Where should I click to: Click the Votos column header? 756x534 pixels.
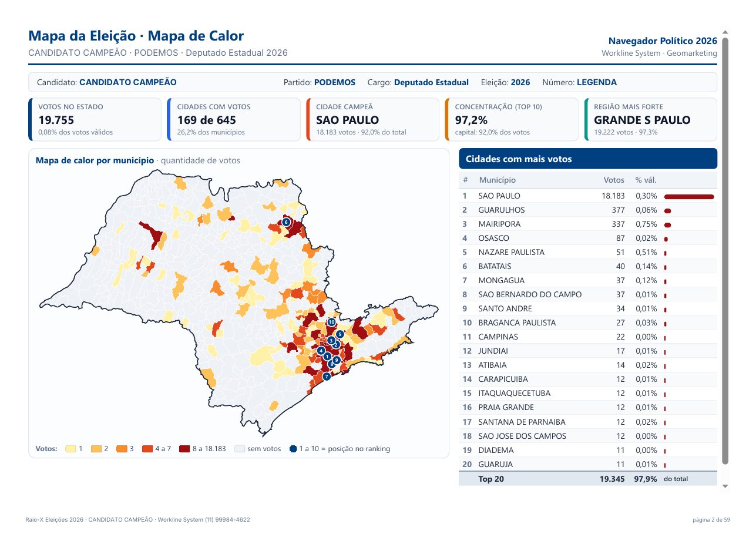pyautogui.click(x=614, y=180)
